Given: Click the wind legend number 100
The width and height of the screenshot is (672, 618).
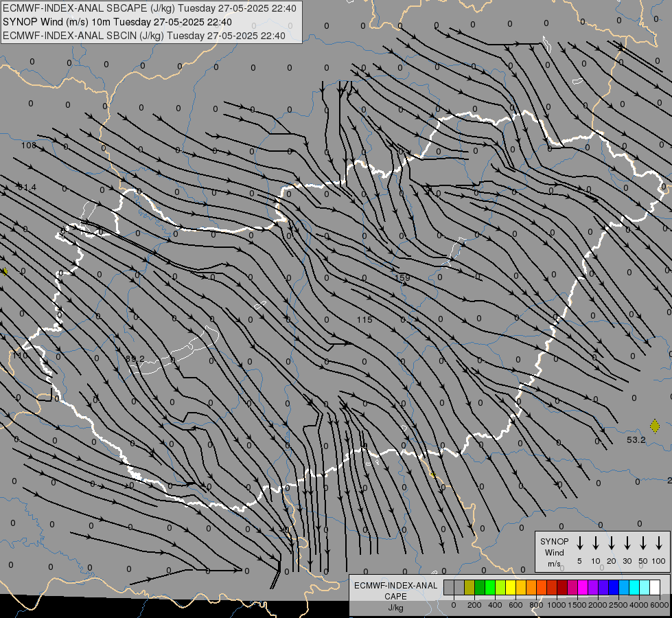Looking at the screenshot, I should [659, 561].
